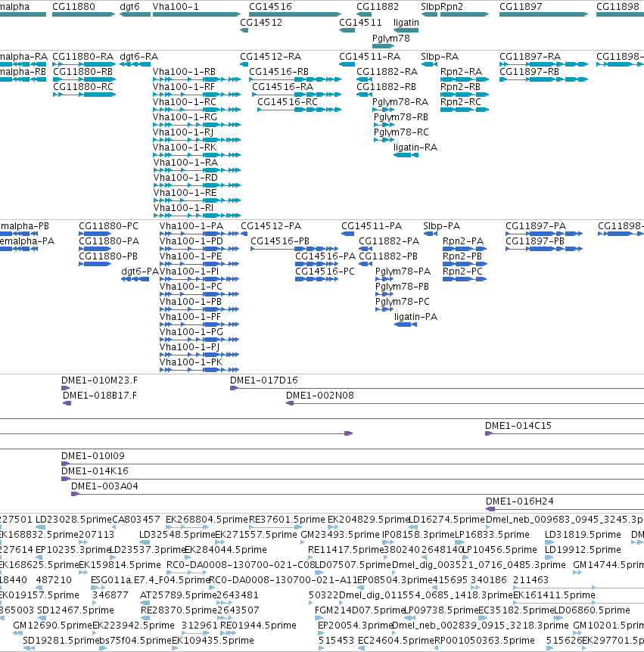The image size is (644, 652).
Task: Select the DME1-002N08 clone start
Action: point(290,403)
